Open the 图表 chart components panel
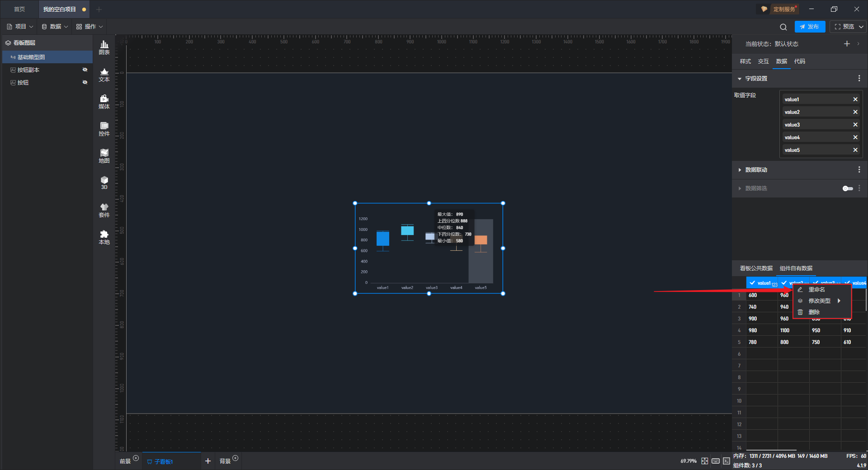Viewport: 868px width, 470px height. [x=104, y=47]
